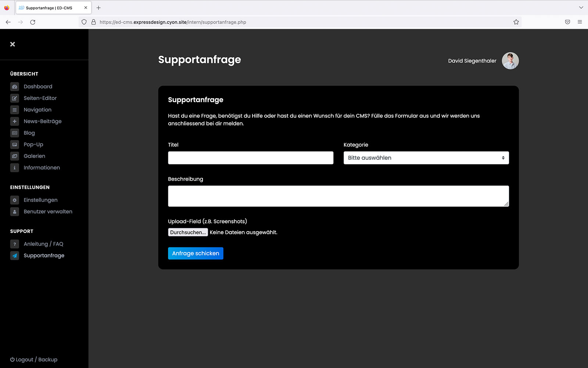Open the Navigation menu item

(x=37, y=110)
